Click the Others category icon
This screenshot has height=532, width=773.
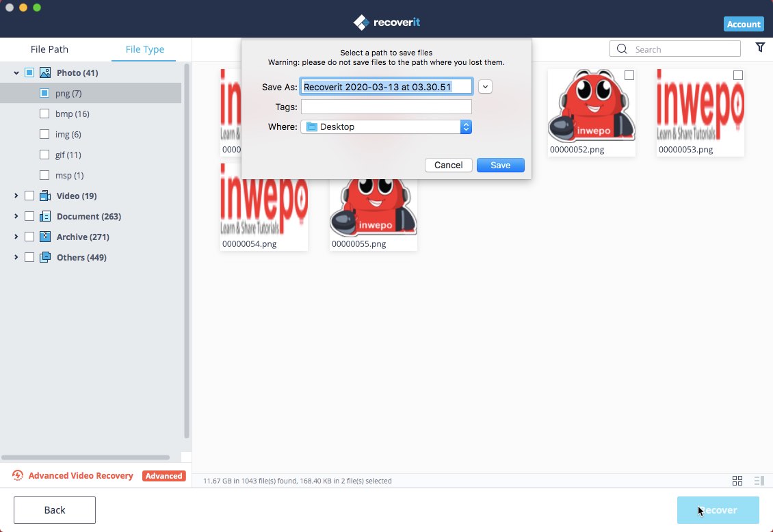pos(45,257)
